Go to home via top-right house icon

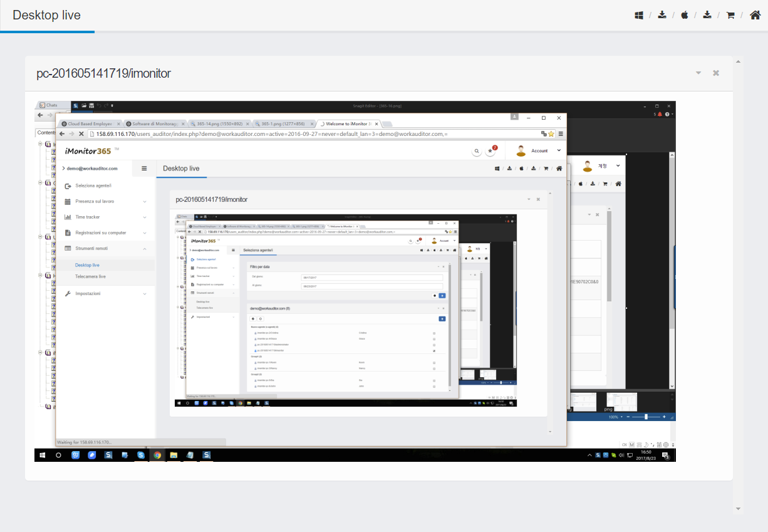pyautogui.click(x=755, y=15)
